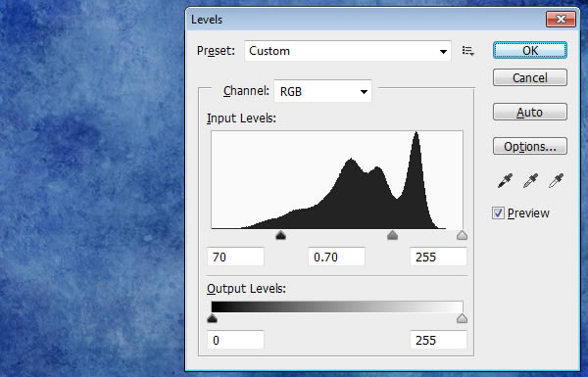Click the input midtone gray slider triangle
The image size is (588, 377).
(392, 235)
